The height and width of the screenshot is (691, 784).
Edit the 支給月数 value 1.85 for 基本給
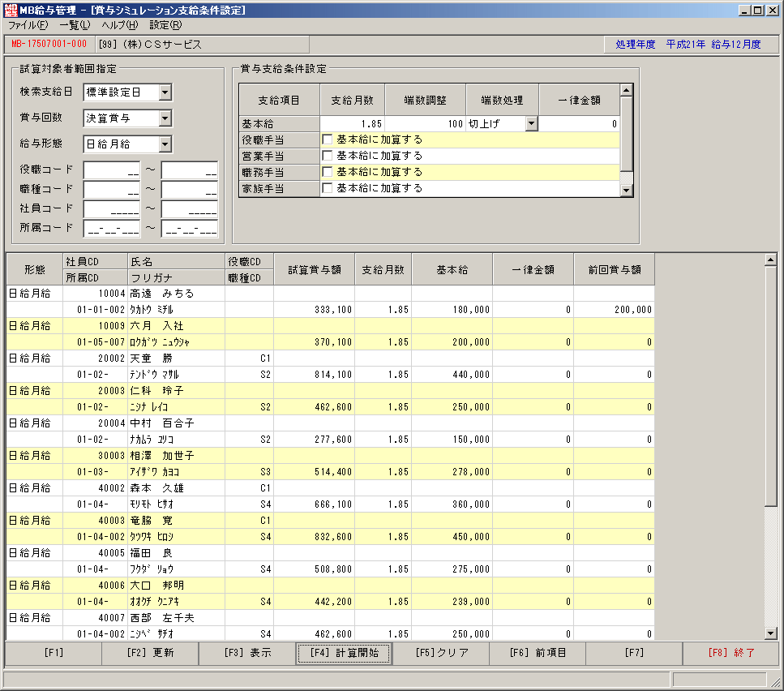pyautogui.click(x=353, y=123)
